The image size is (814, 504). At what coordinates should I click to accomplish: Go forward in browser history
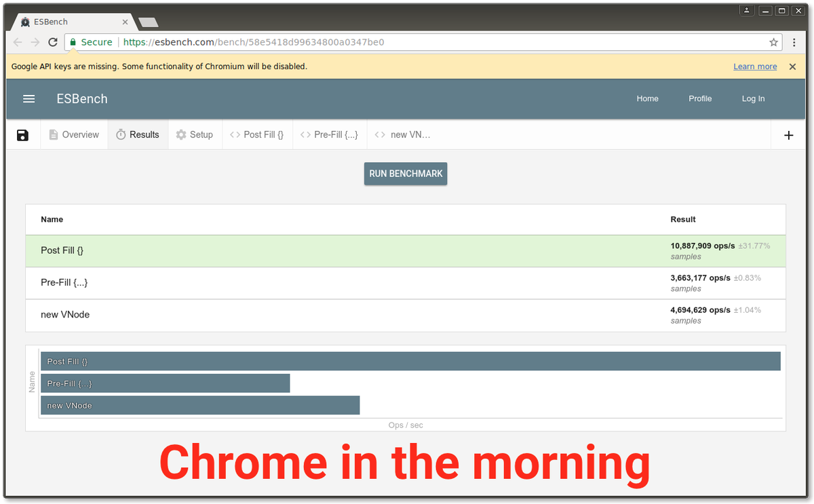pyautogui.click(x=35, y=42)
